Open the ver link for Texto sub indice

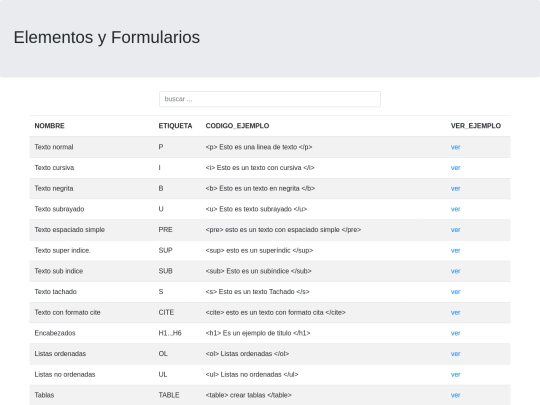coord(455,271)
